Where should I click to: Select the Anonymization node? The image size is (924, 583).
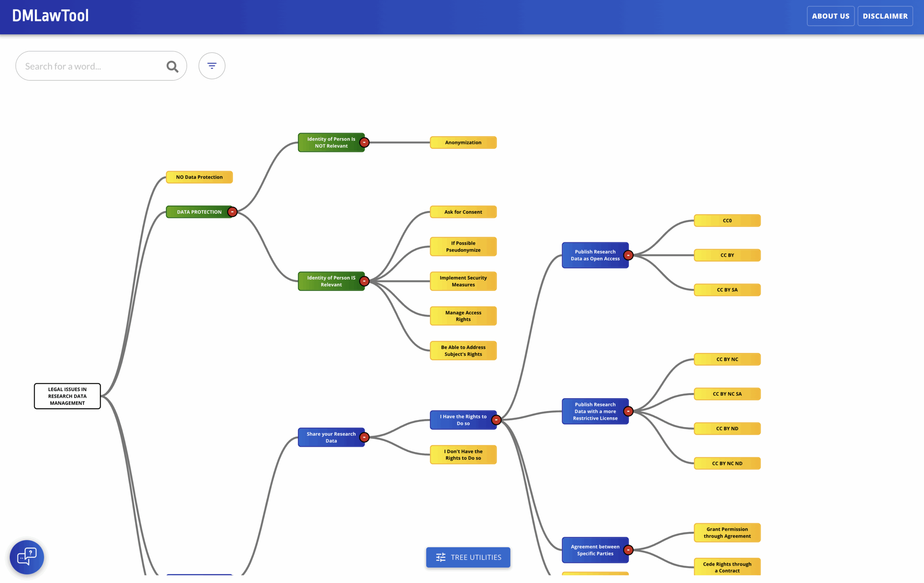[x=463, y=142]
